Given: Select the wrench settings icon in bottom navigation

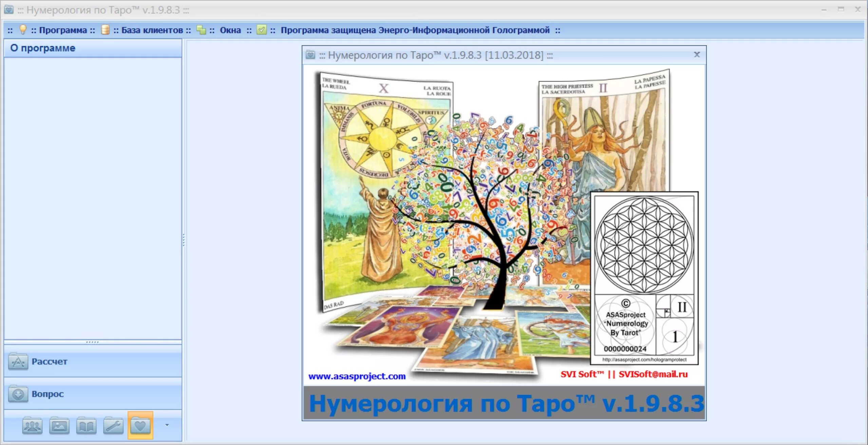Looking at the screenshot, I should click(x=113, y=425).
